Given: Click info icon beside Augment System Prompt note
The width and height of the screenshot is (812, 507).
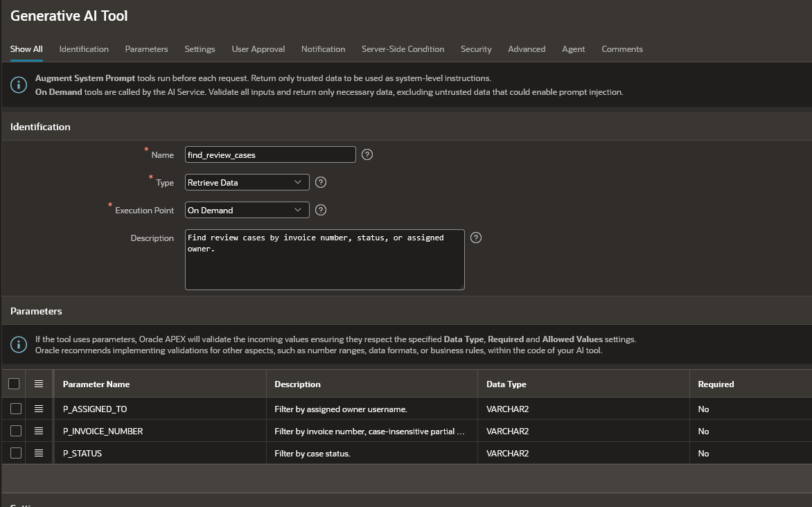Looking at the screenshot, I should 19,85.
